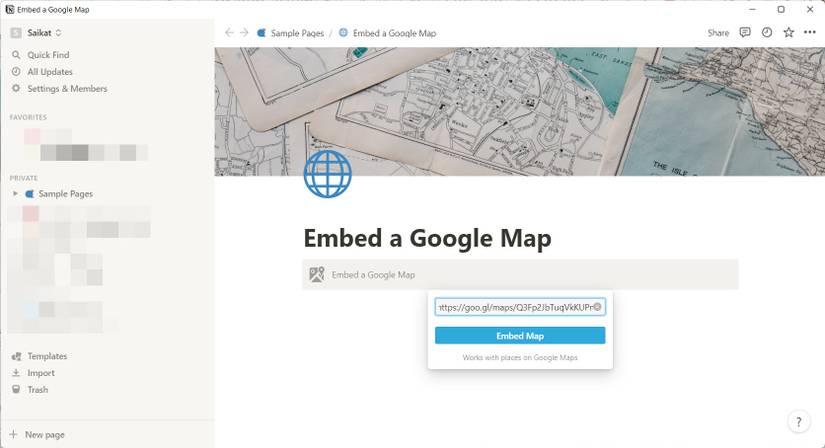
Task: Click the map cover image
Action: (519, 112)
